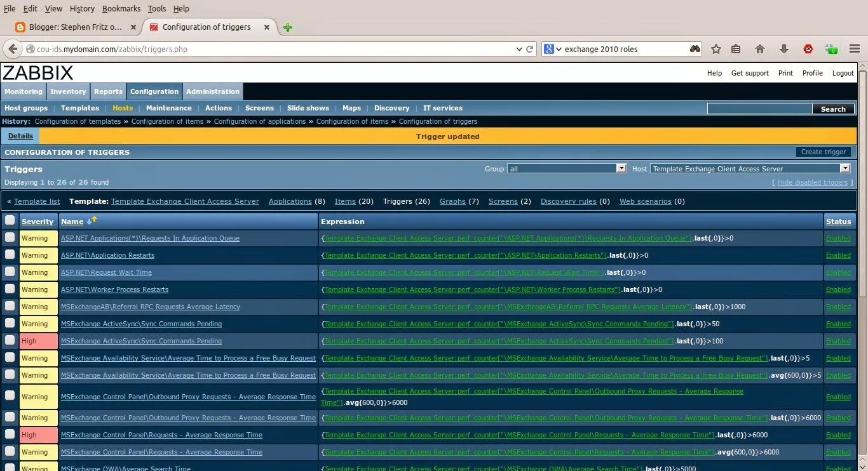Check the Requests In Application Queue row
The width and height of the screenshot is (868, 471).
tap(10, 237)
